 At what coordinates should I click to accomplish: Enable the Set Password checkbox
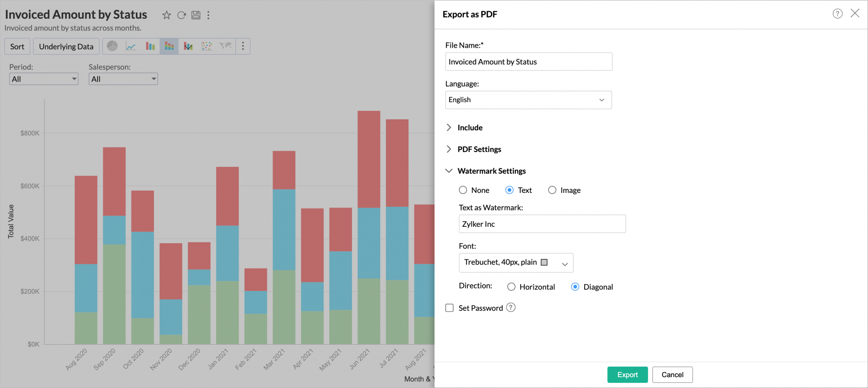point(450,308)
